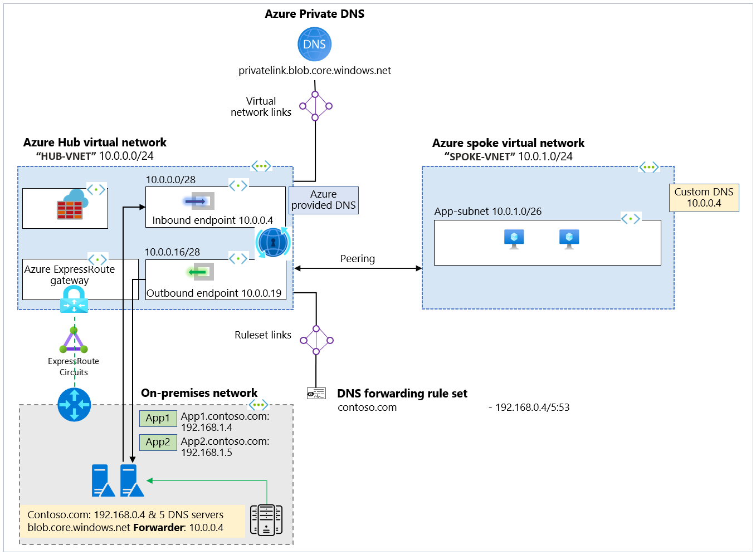Select the HUB-VNET virtual network badge icon
Viewport: 756px width, 555px height.
[x=261, y=165]
